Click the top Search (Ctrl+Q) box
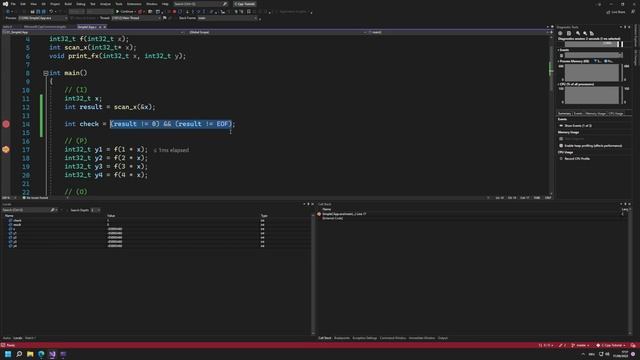 click(200, 4)
